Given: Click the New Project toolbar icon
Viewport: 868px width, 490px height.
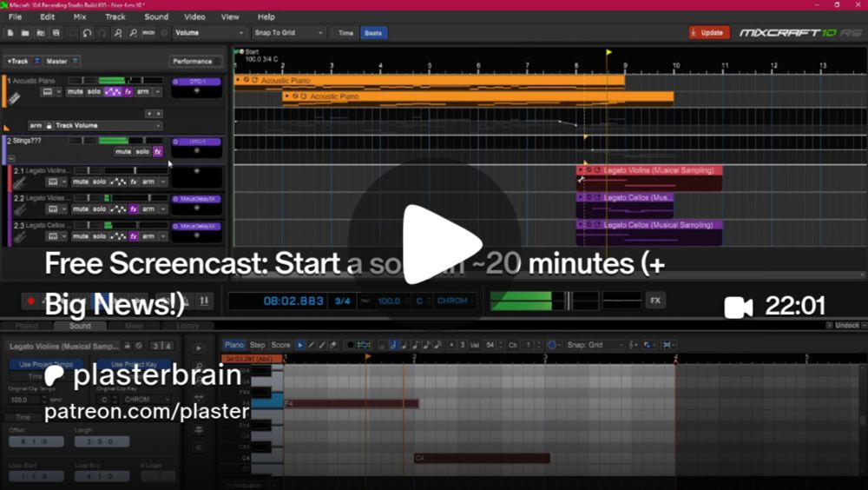Looking at the screenshot, I should [10, 33].
